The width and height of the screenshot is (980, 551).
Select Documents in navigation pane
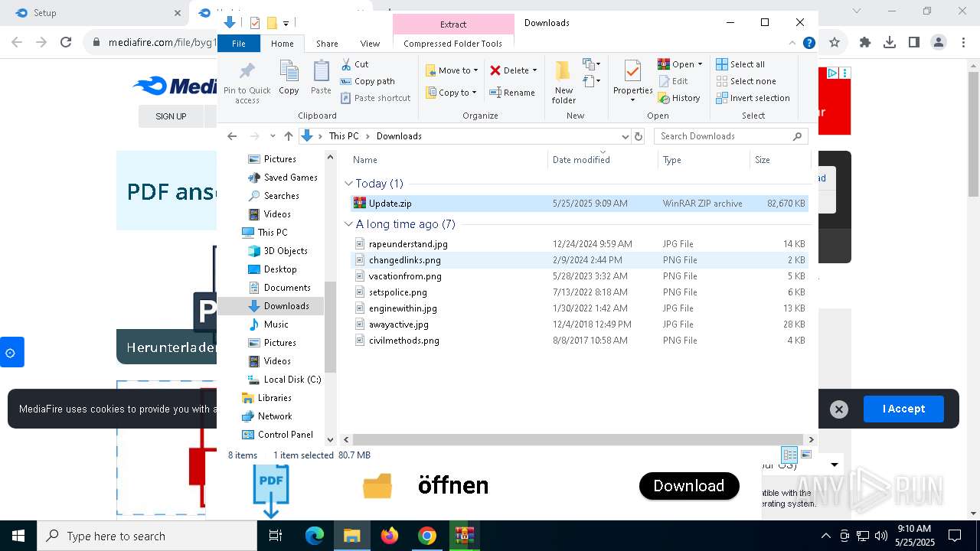point(279,288)
